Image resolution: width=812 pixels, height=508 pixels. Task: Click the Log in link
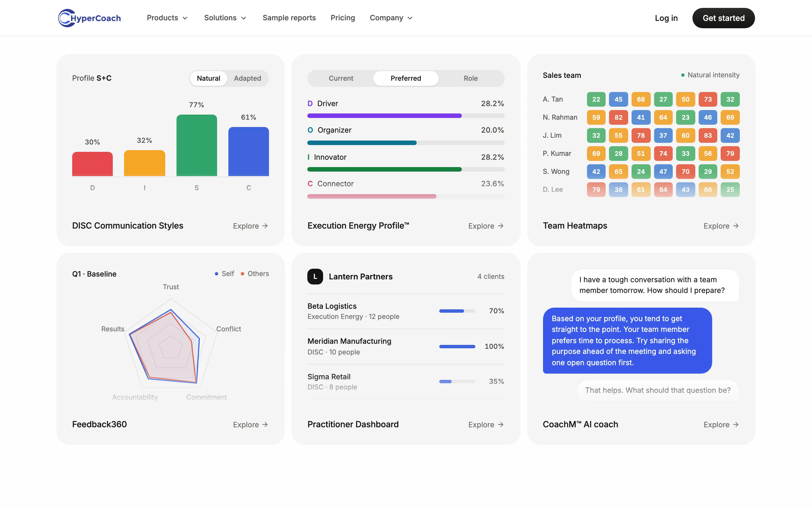[666, 18]
